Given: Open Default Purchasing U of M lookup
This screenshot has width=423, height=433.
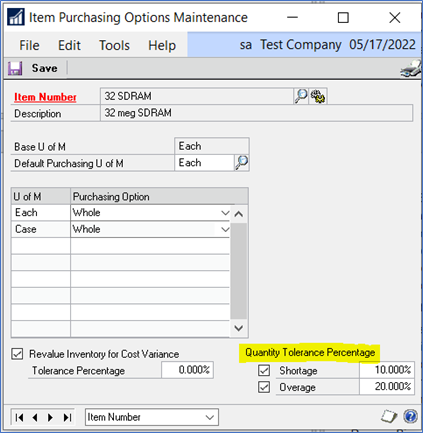Looking at the screenshot, I should tap(242, 163).
